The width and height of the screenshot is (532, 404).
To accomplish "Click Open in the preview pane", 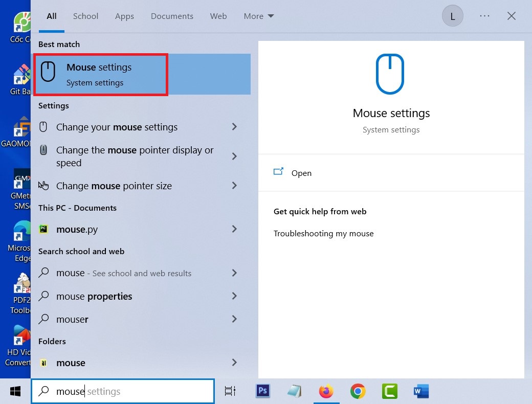I will tap(301, 173).
